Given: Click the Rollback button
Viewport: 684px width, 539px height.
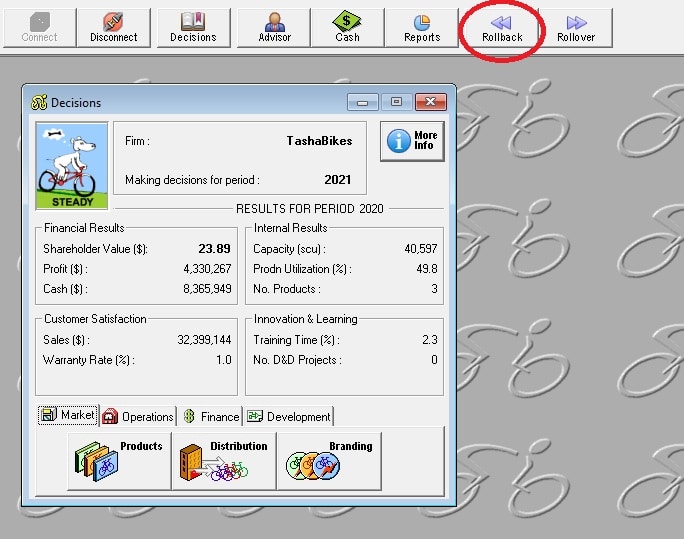Looking at the screenshot, I should point(502,28).
